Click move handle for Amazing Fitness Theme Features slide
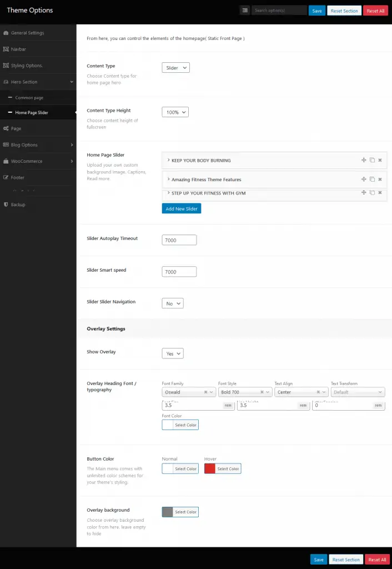The image size is (392, 569). tap(364, 179)
